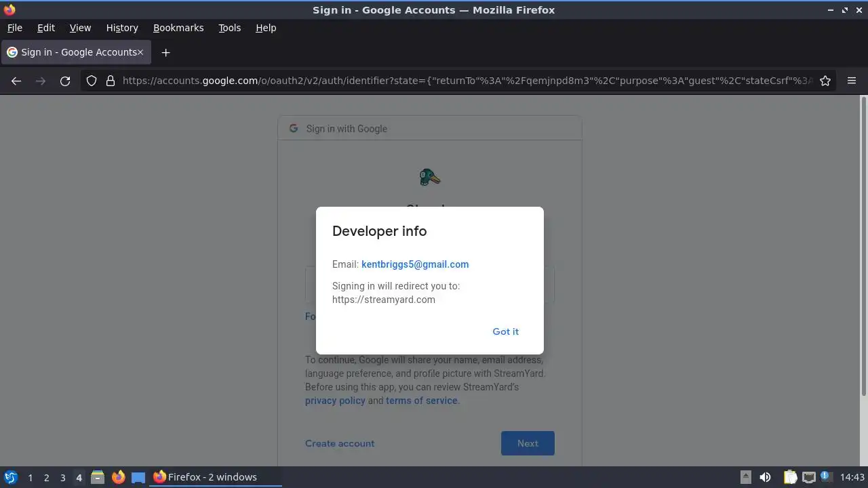This screenshot has width=868, height=488.
Task: Select the Sign in - Google Accounts tab
Action: [x=75, y=52]
